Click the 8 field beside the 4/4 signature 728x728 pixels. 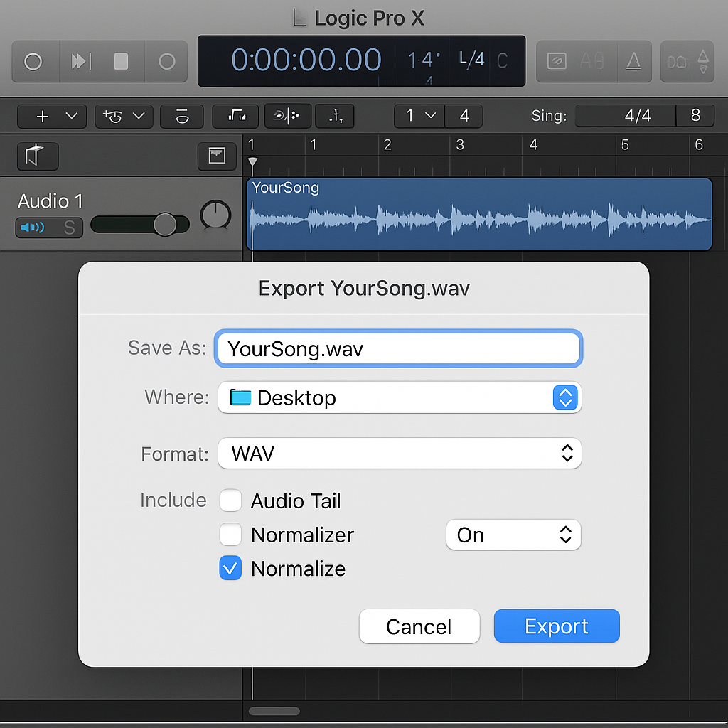coord(695,115)
